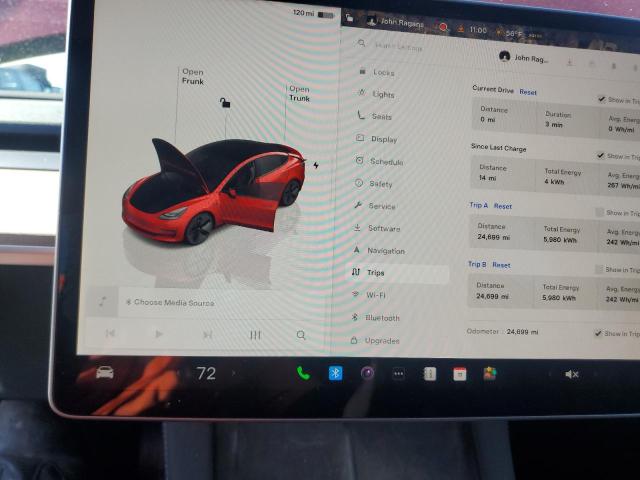The image size is (640, 480).
Task: Open the Lights settings menu
Action: click(384, 94)
